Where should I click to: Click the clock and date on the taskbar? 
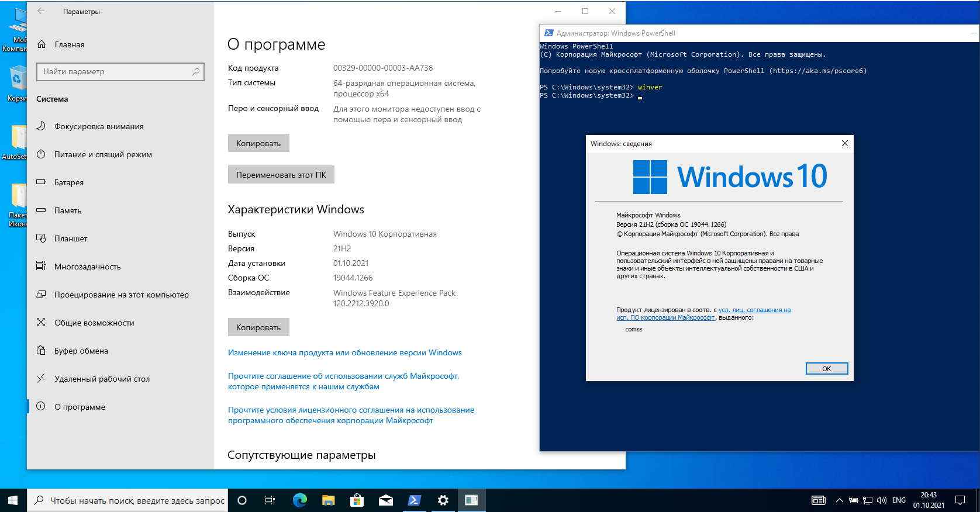929,500
